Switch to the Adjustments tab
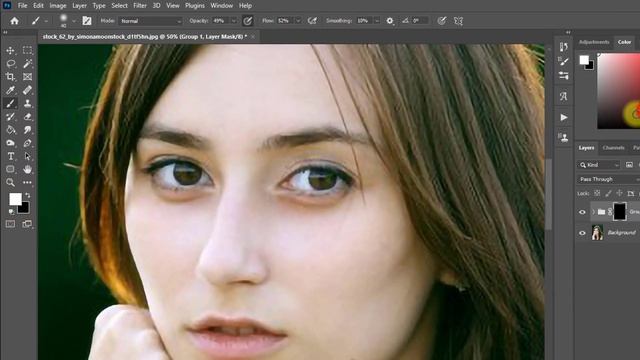Image resolution: width=640 pixels, height=360 pixels. coord(594,42)
